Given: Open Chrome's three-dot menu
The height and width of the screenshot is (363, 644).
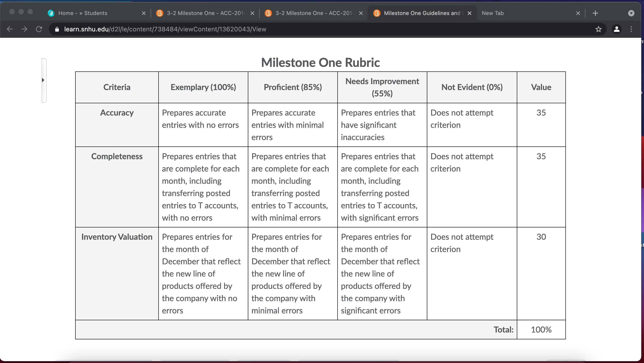Looking at the screenshot, I should 631,29.
